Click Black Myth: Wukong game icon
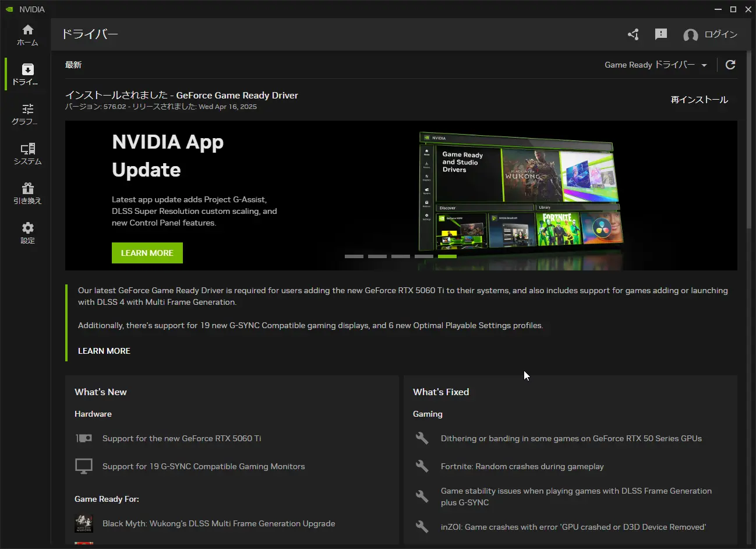Viewport: 756px width, 549px height. [84, 523]
